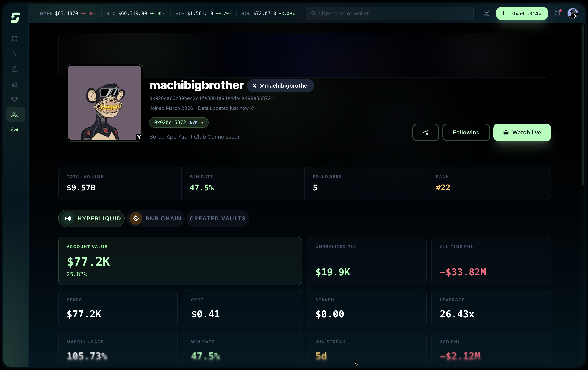Click the Spot $0.41 value
Image resolution: width=588 pixels, height=370 pixels.
click(x=205, y=314)
